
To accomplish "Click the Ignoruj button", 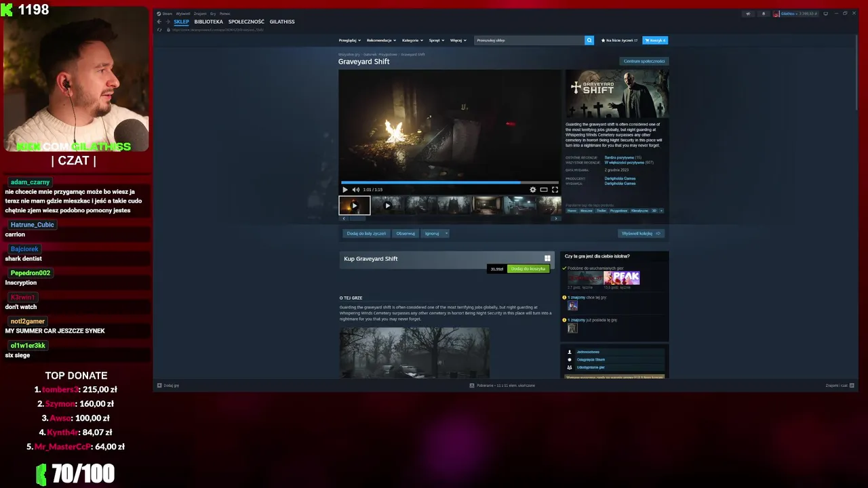I will (432, 233).
